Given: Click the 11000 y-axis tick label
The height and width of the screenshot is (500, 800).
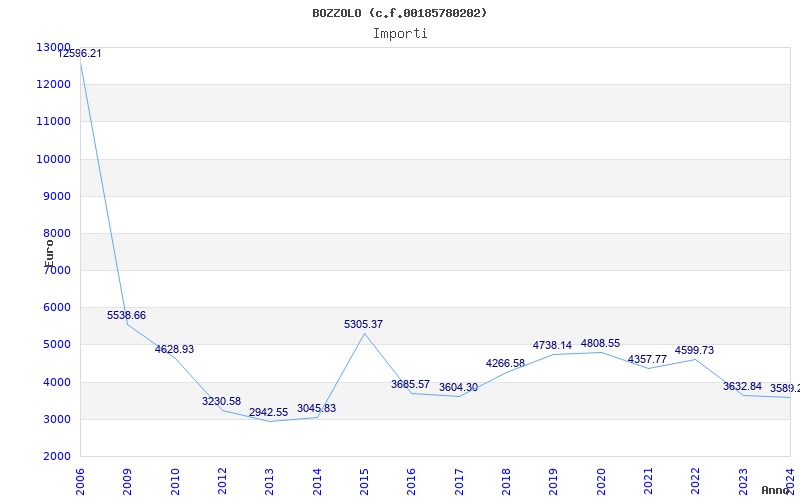Looking at the screenshot, I should [x=53, y=122].
